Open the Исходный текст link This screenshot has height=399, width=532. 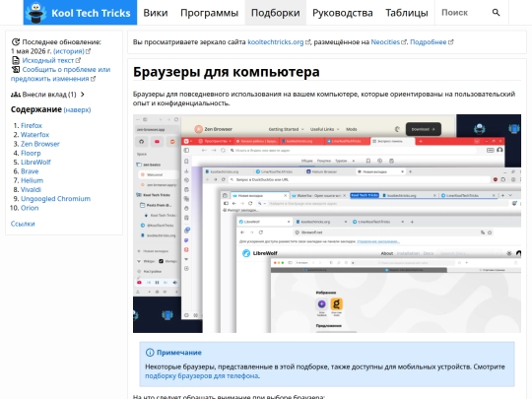click(48, 60)
